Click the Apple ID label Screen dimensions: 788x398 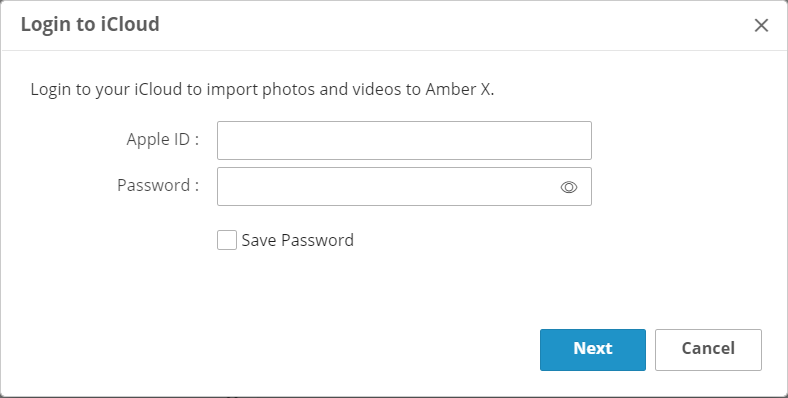click(x=163, y=139)
